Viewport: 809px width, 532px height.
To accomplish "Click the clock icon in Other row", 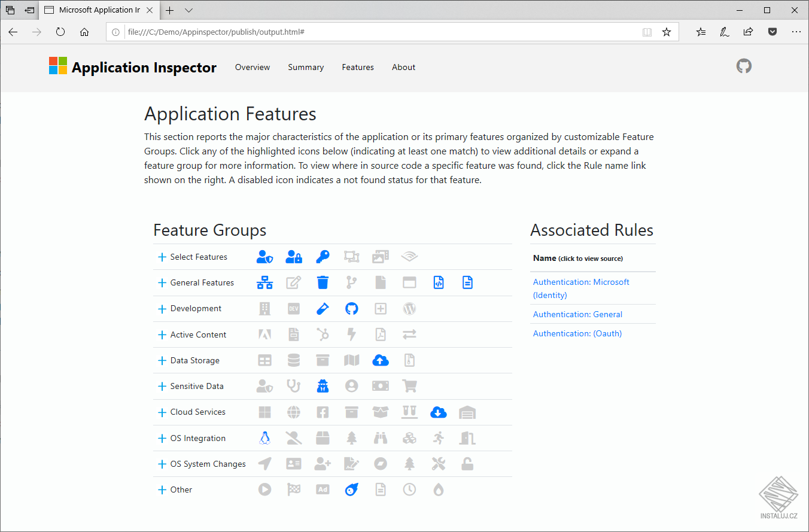I will click(409, 490).
